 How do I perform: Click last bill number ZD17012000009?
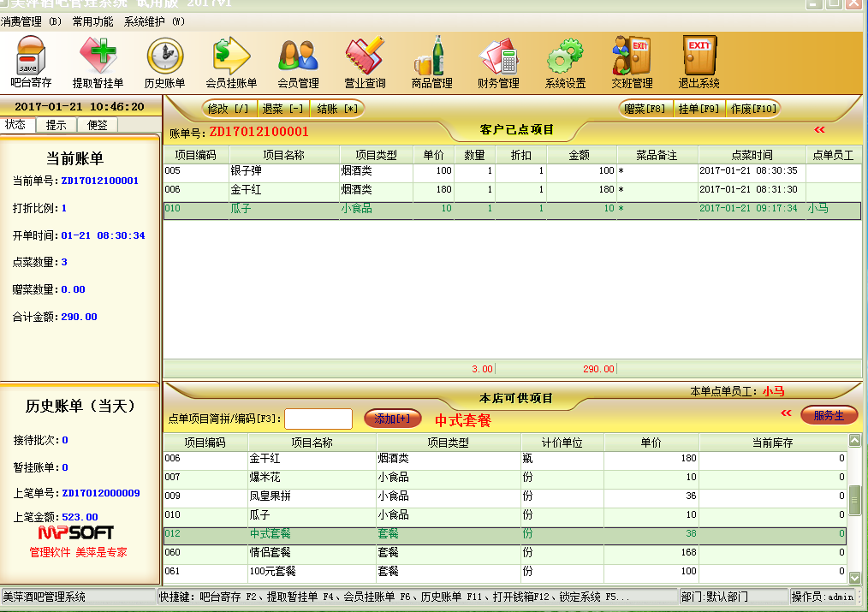pyautogui.click(x=101, y=493)
